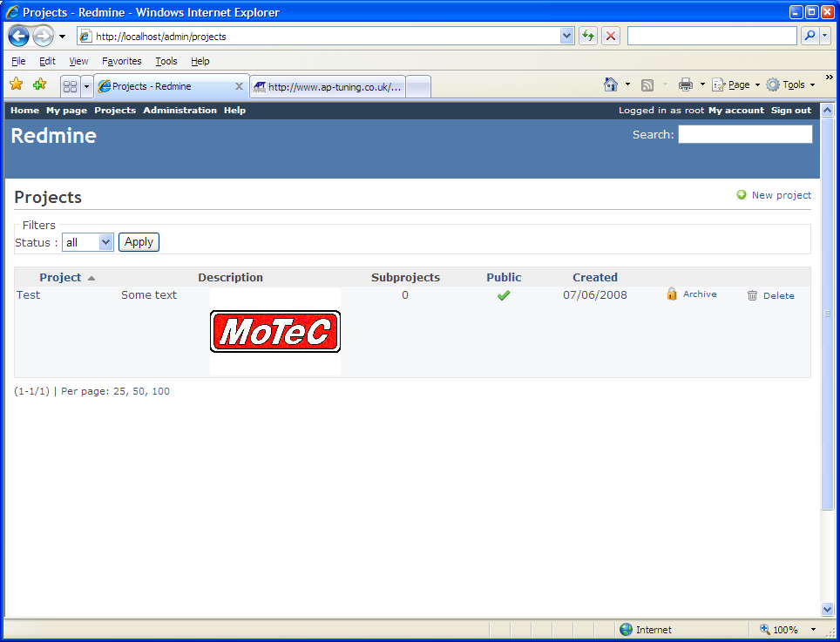Open the Test project link
840x642 pixels.
coord(29,295)
